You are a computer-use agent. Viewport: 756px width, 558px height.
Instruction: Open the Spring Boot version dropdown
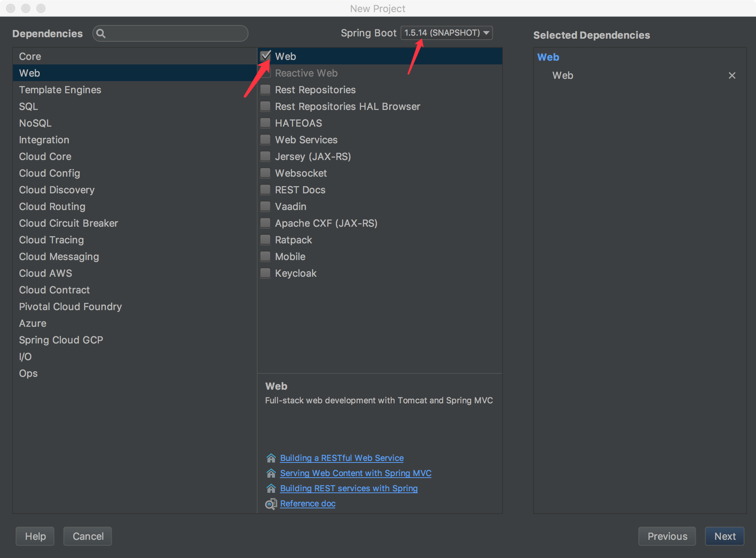pos(447,33)
